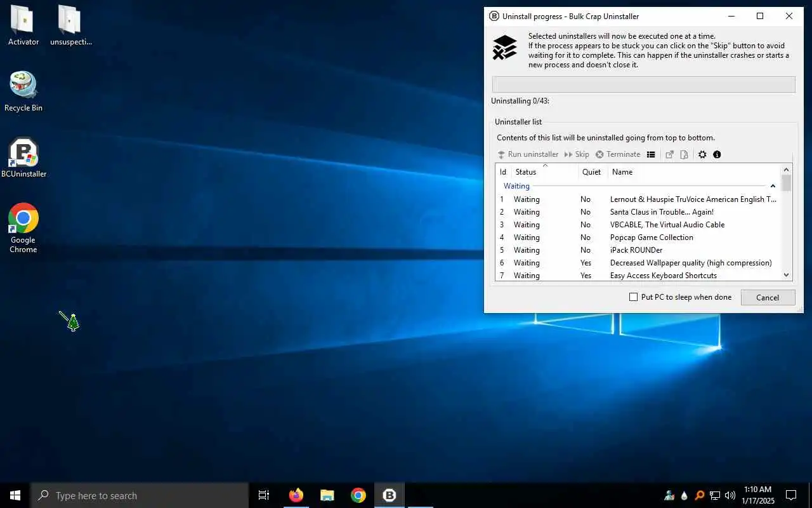The width and height of the screenshot is (812, 508).
Task: Click the network tray icon
Action: pyautogui.click(x=715, y=495)
